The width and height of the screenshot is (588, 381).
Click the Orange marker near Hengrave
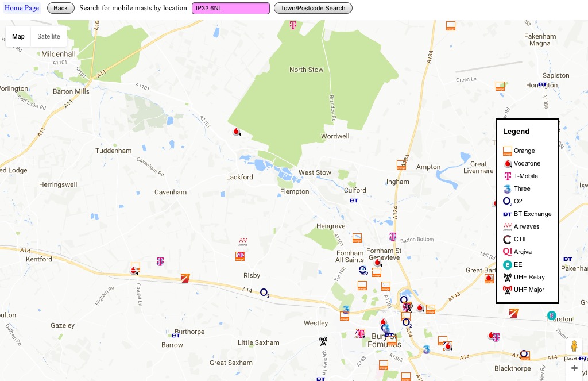[357, 237]
